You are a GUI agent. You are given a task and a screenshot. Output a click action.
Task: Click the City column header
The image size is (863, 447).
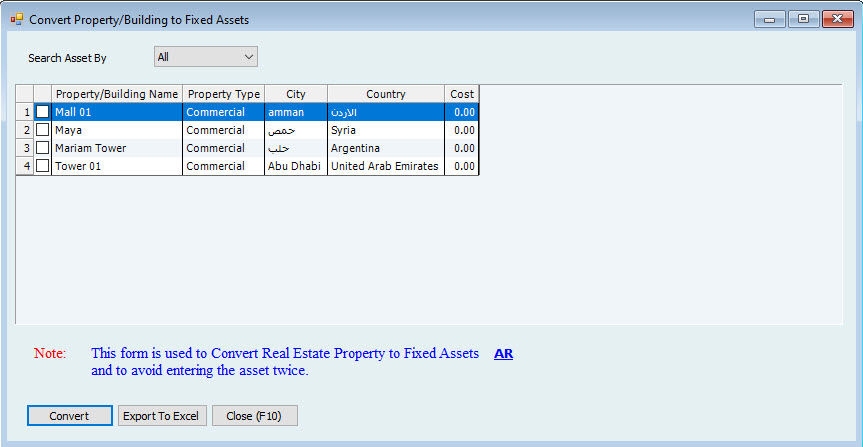click(295, 94)
